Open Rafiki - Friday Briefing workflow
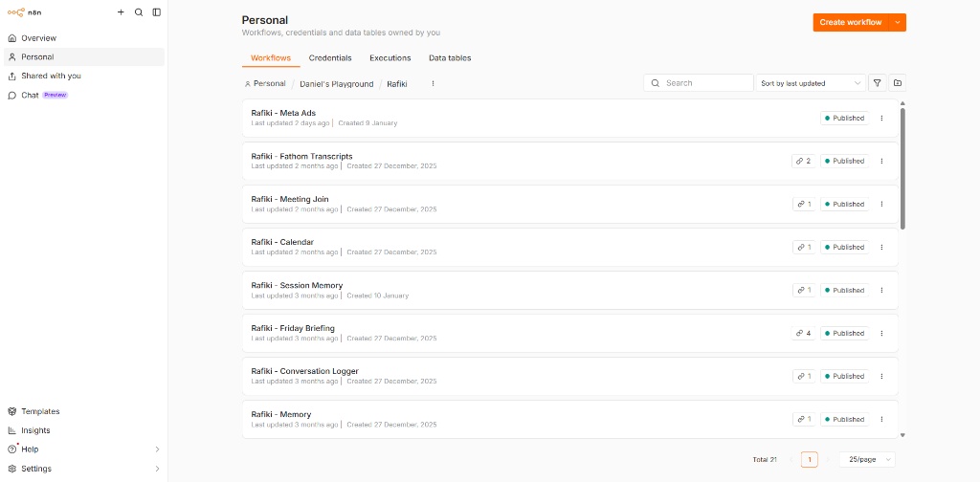980x482 pixels. point(570,334)
